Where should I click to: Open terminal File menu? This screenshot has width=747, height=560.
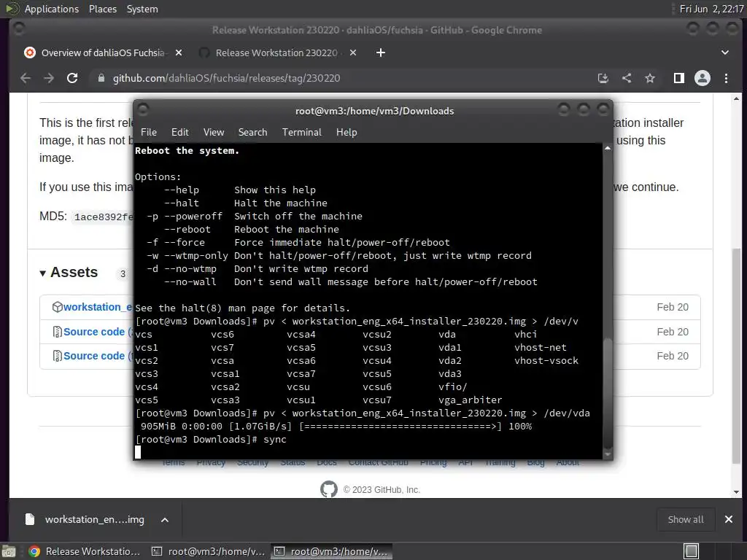click(149, 133)
